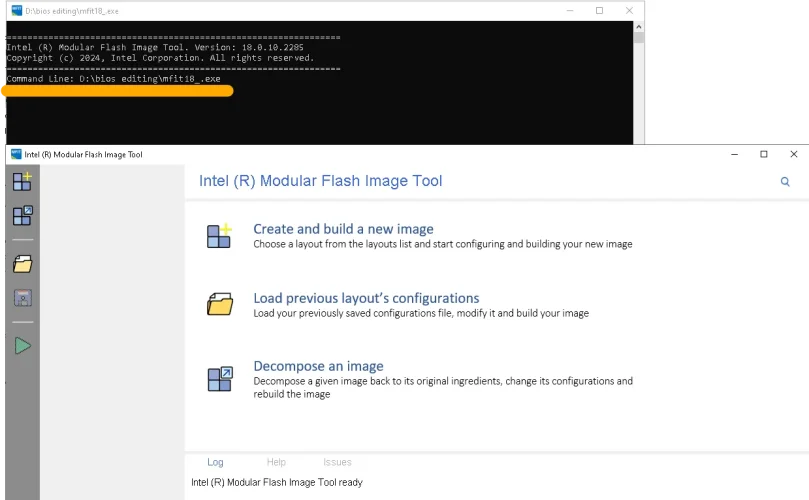Click the sidebar Decompose image icon
The width and height of the screenshot is (809, 500).
click(22, 215)
